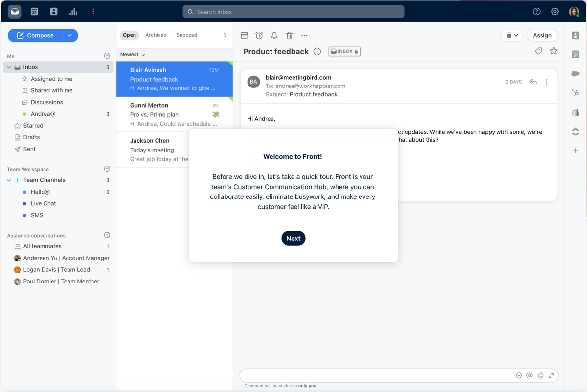Add attachment plus icon in comment box
This screenshot has width=587, height=392.
pos(519,375)
